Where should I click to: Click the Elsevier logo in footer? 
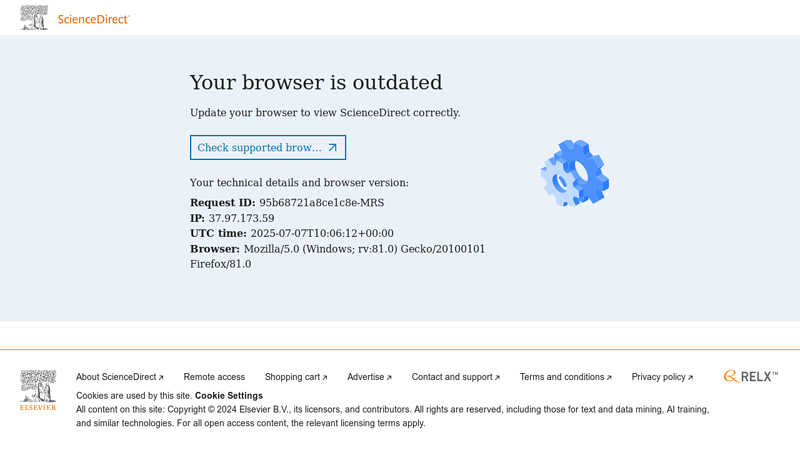pos(38,390)
